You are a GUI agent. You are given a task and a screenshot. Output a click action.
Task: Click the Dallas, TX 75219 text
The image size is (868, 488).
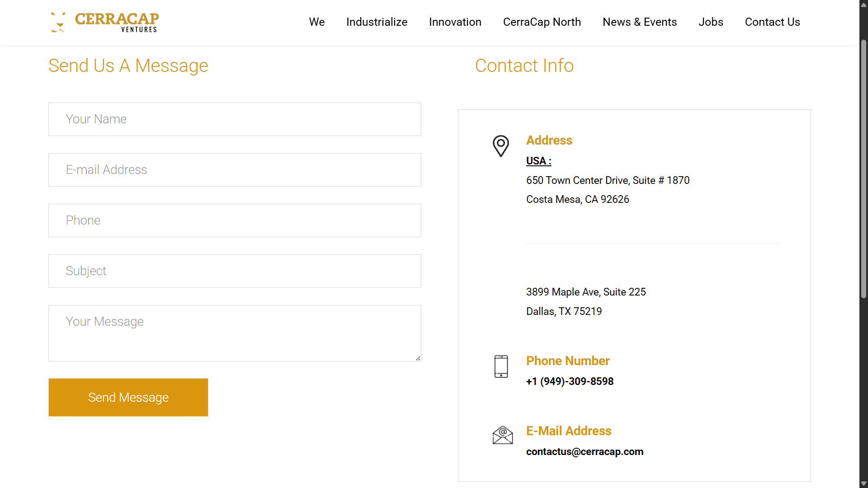pos(564,311)
